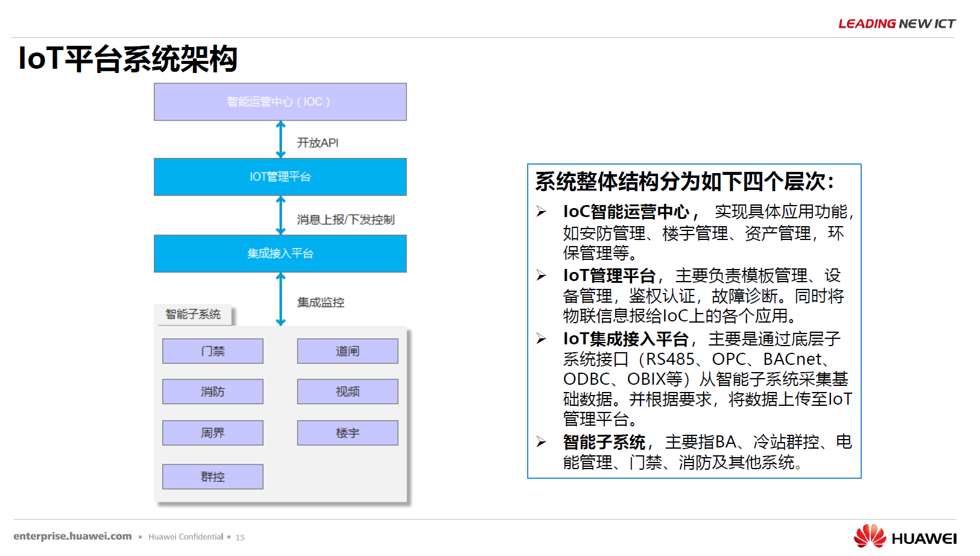
Task: Click the bullet arrow beside IoC智能运营中心
Action: tap(542, 212)
